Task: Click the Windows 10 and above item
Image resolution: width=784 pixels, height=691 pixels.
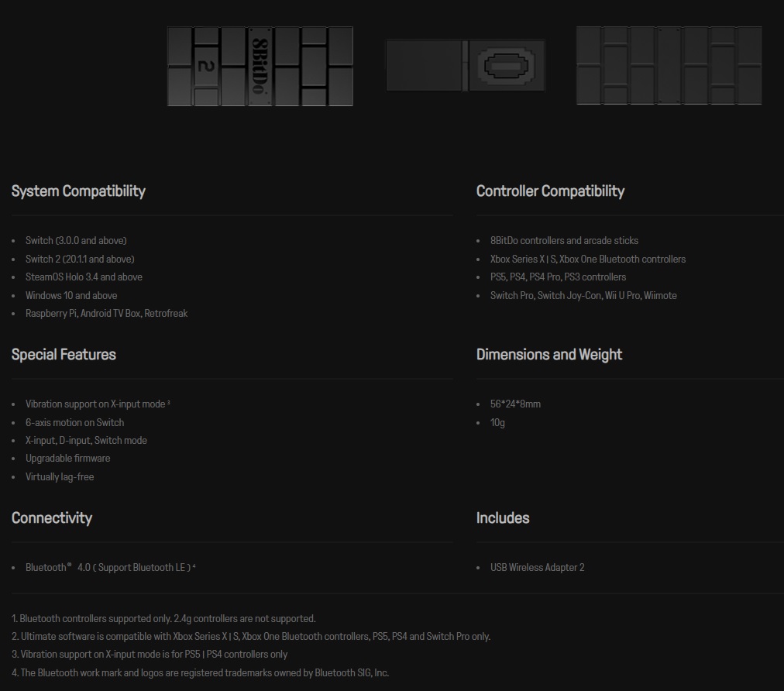Action: pos(71,295)
